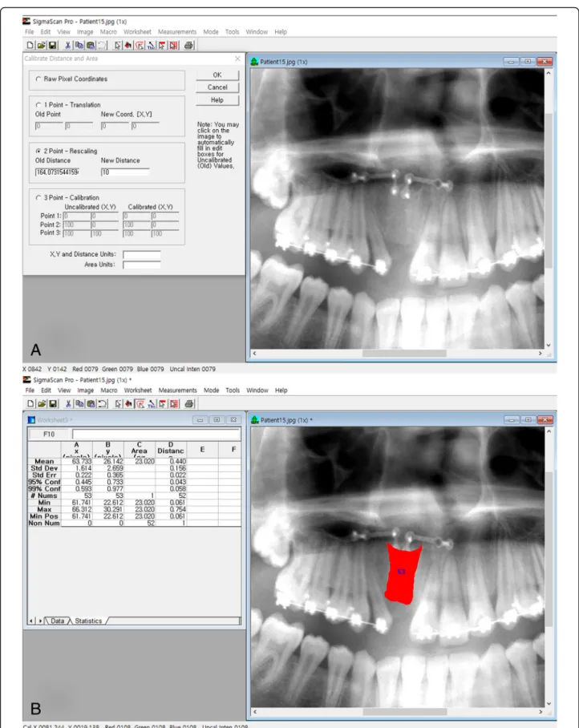
Task: Click paint bucket fill icon in lower toolbar
Action: [x=128, y=403]
